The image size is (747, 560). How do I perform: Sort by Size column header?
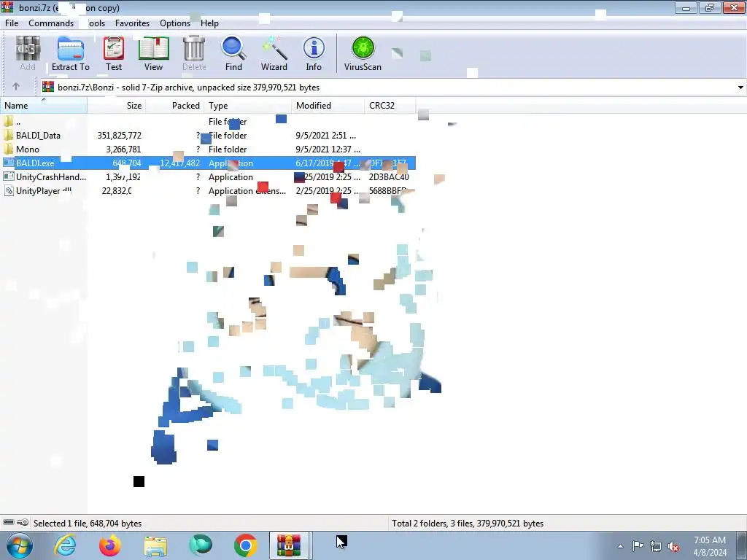(116, 105)
